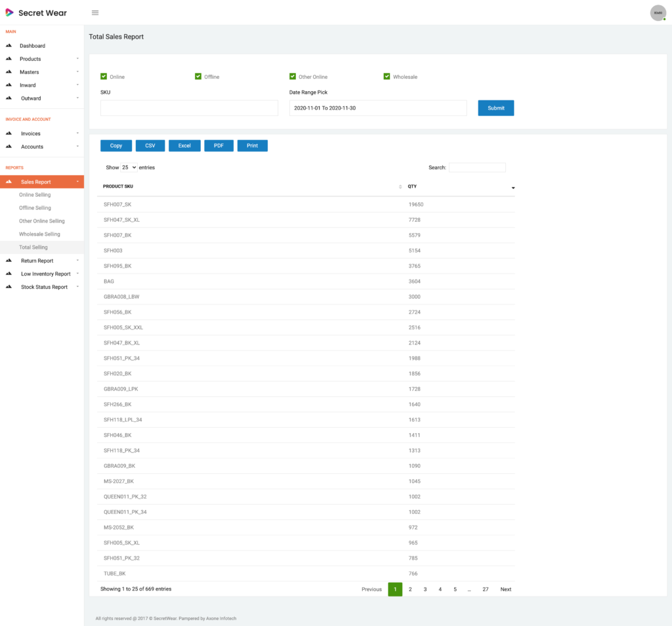672x626 pixels.
Task: Expand the Products sidebar menu
Action: (30, 59)
